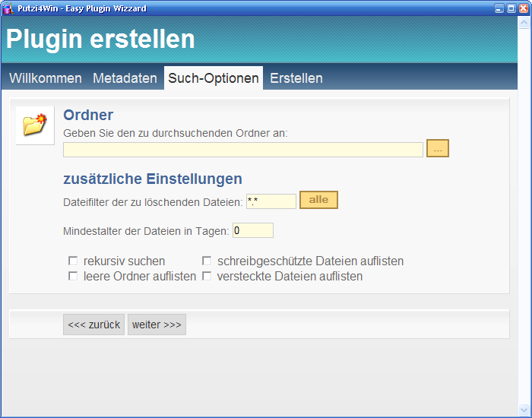The width and height of the screenshot is (532, 418).
Task: Continue with weiter >>> button
Action: 157,325
